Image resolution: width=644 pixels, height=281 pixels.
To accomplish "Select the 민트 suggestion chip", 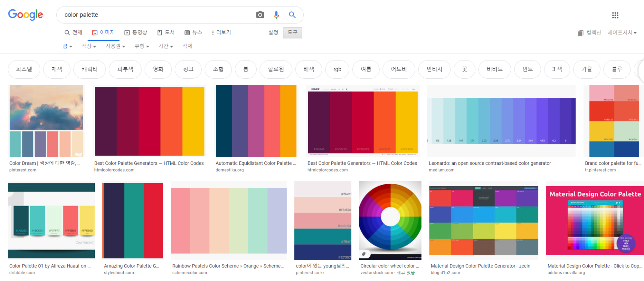I will tap(527, 69).
